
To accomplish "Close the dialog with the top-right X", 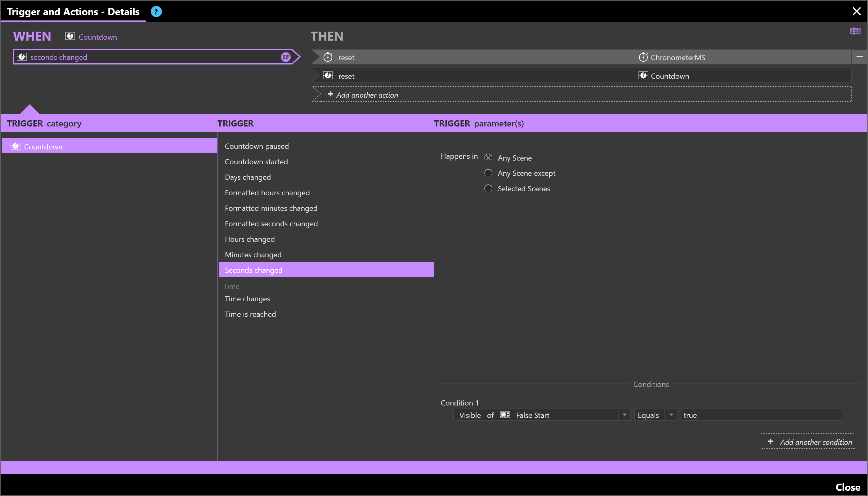I will click(x=857, y=11).
